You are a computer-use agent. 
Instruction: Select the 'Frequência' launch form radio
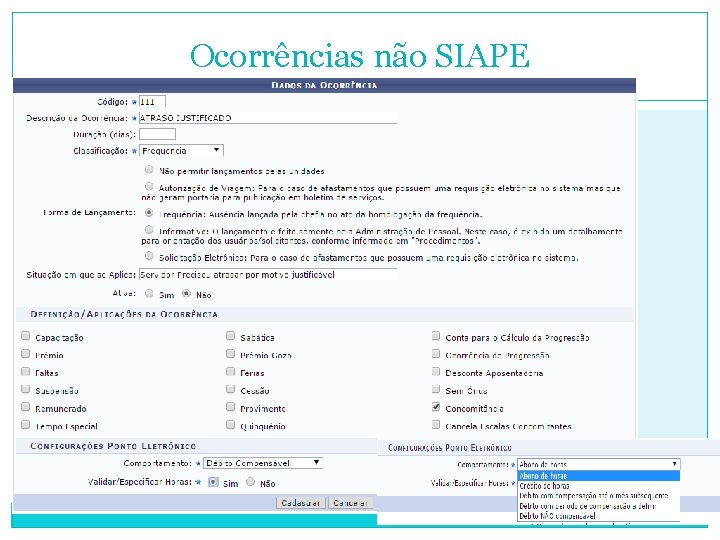click(149, 213)
